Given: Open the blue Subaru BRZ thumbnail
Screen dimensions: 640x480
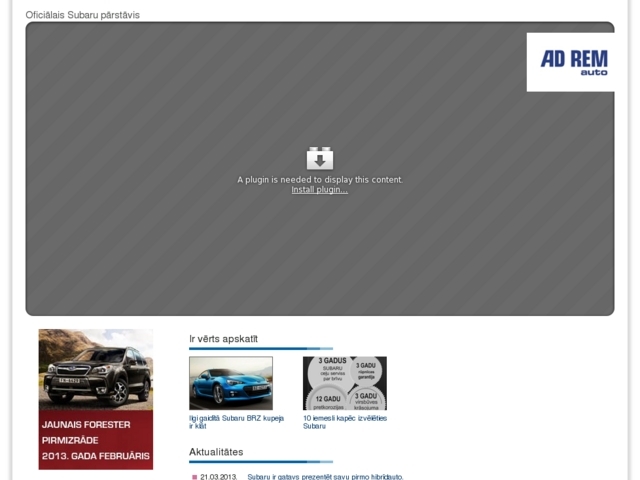Looking at the screenshot, I should pos(231,383).
